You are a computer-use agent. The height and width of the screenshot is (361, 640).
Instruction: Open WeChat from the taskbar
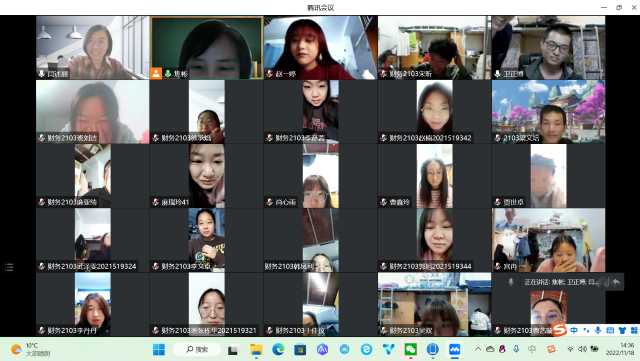(x=411, y=349)
